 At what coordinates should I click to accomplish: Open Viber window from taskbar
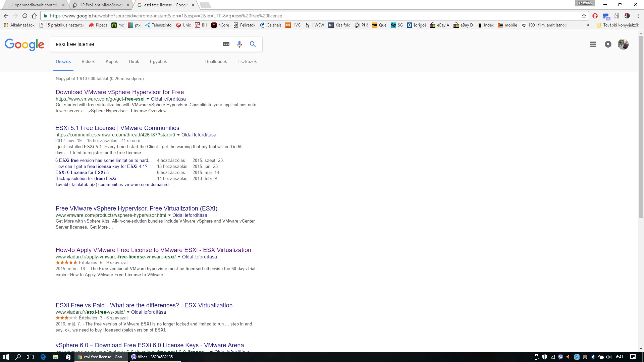tap(155, 357)
